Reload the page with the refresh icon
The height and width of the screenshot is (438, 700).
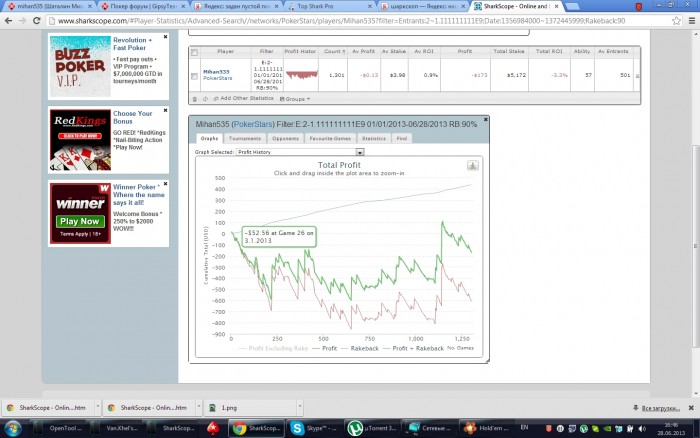point(37,21)
